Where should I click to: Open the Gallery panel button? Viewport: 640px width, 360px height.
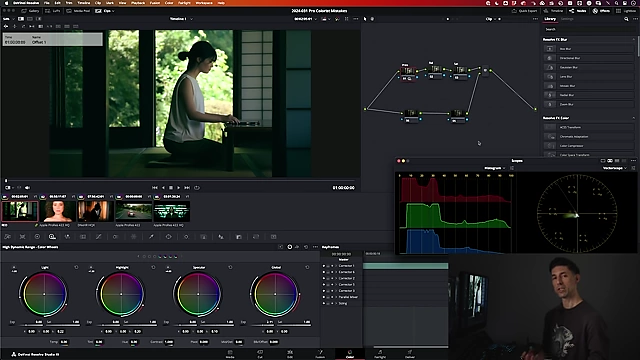tap(30, 11)
